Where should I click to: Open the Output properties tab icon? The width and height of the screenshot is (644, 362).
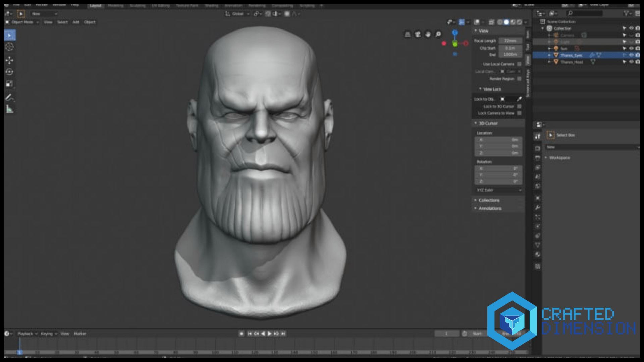click(x=538, y=158)
